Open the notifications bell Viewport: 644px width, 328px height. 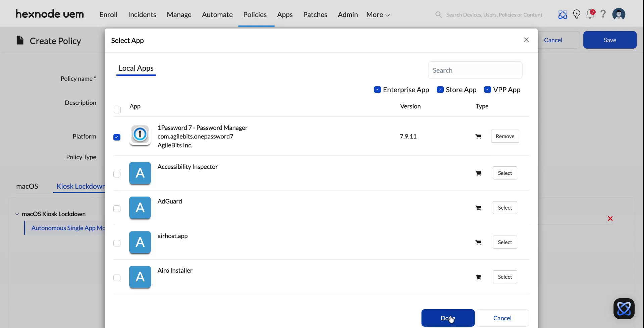tap(590, 14)
